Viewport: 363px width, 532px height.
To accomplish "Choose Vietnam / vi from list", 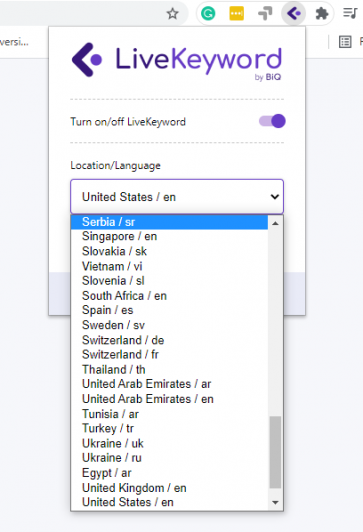I will tap(169, 266).
